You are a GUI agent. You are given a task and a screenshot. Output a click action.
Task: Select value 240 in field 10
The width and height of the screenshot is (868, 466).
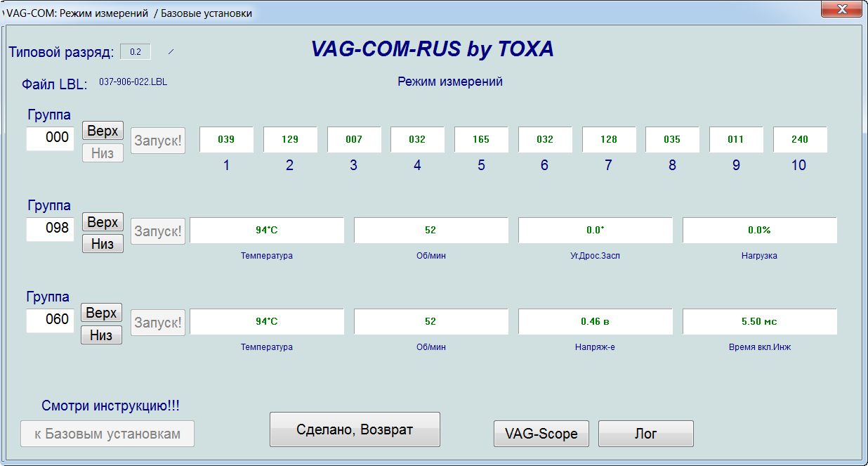(x=800, y=139)
